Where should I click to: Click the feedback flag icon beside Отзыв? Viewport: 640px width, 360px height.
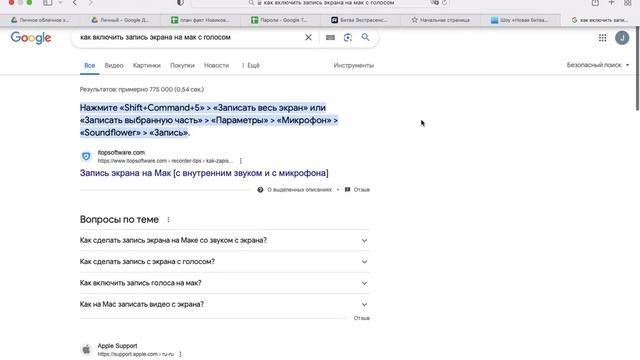[347, 190]
